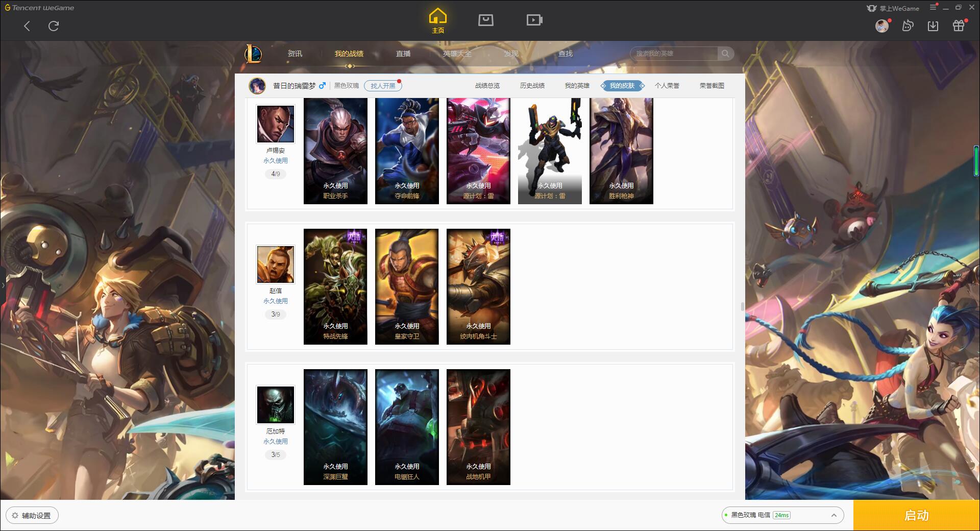Screen dimensions: 980x531
Task: Open the 主页 home icon
Action: pos(438,21)
